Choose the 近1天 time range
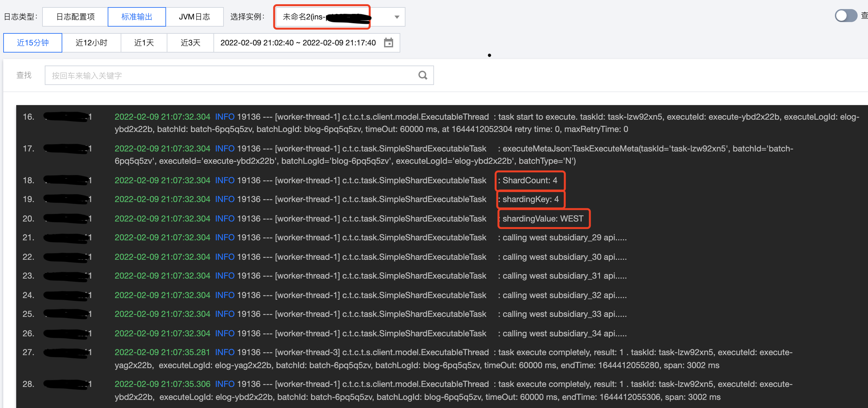The image size is (868, 408). [144, 43]
